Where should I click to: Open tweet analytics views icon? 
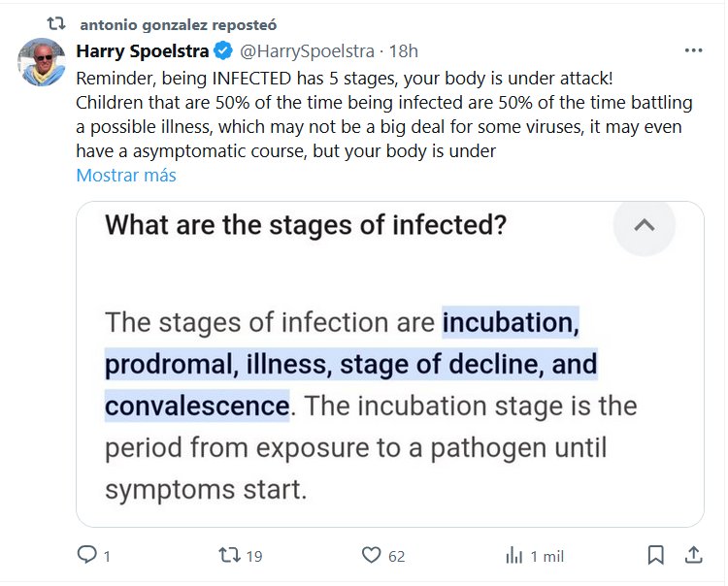coord(513,556)
